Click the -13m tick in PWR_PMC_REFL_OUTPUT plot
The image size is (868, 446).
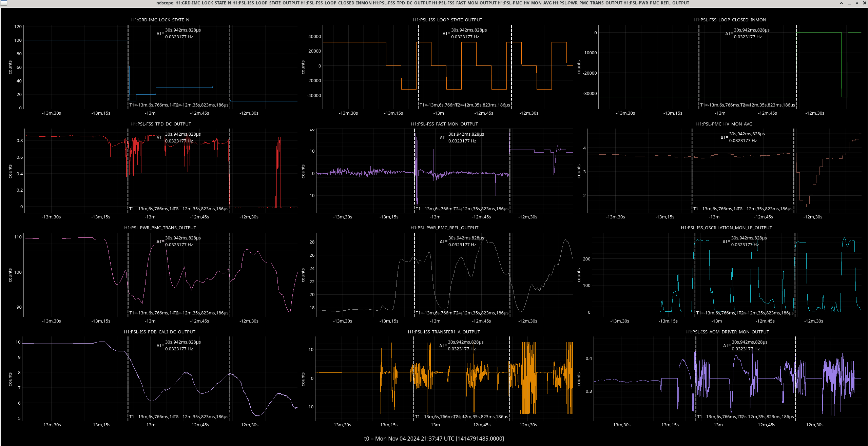click(435, 321)
